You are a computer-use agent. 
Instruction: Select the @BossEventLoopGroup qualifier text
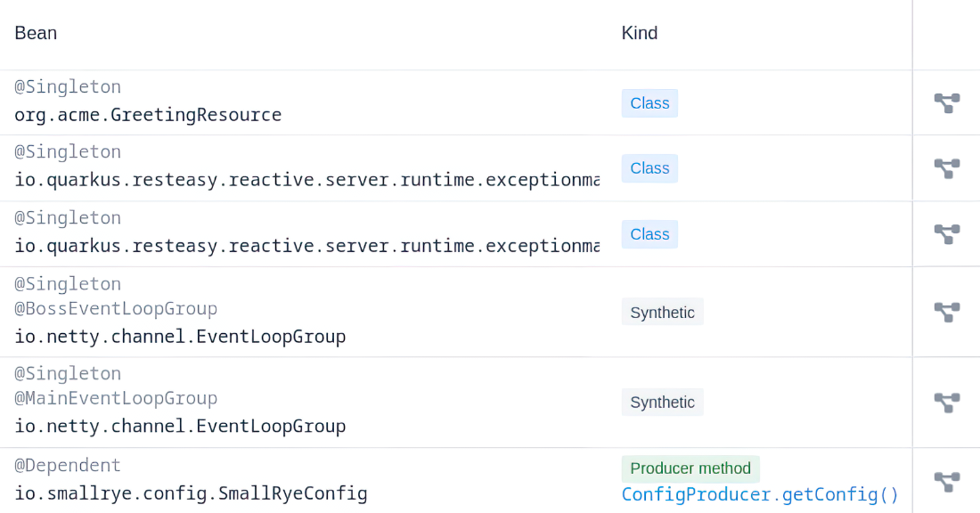(x=116, y=309)
